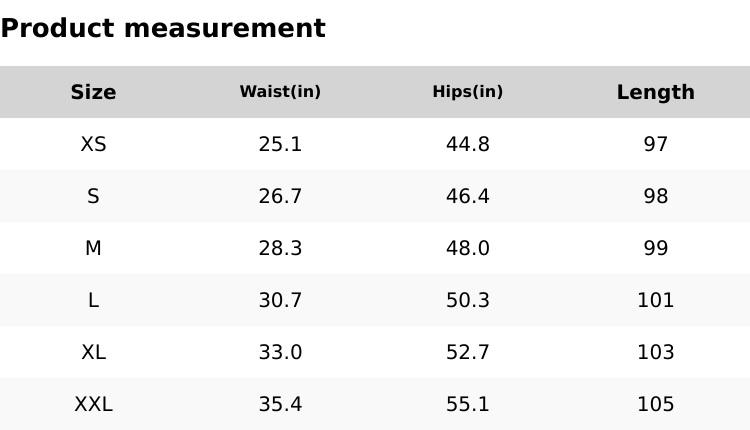Select length value 103 for XL
The height and width of the screenshot is (430, 750).
pyautogui.click(x=655, y=352)
